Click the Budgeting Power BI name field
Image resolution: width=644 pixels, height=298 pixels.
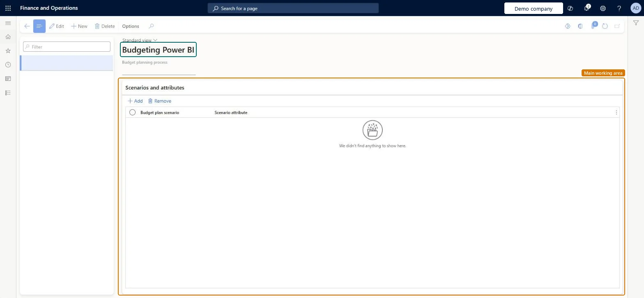[x=158, y=50]
